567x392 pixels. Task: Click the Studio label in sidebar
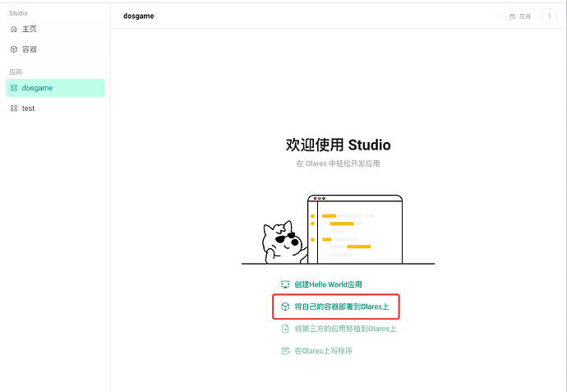pos(18,13)
